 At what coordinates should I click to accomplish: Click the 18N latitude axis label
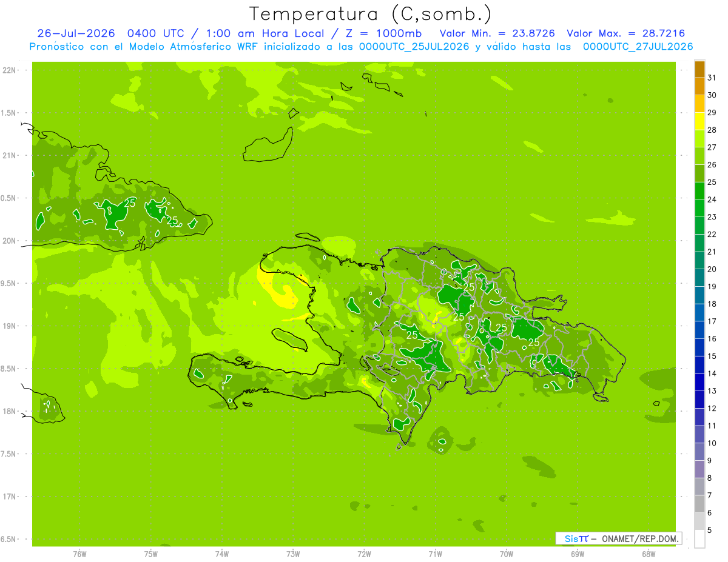tap(10, 412)
